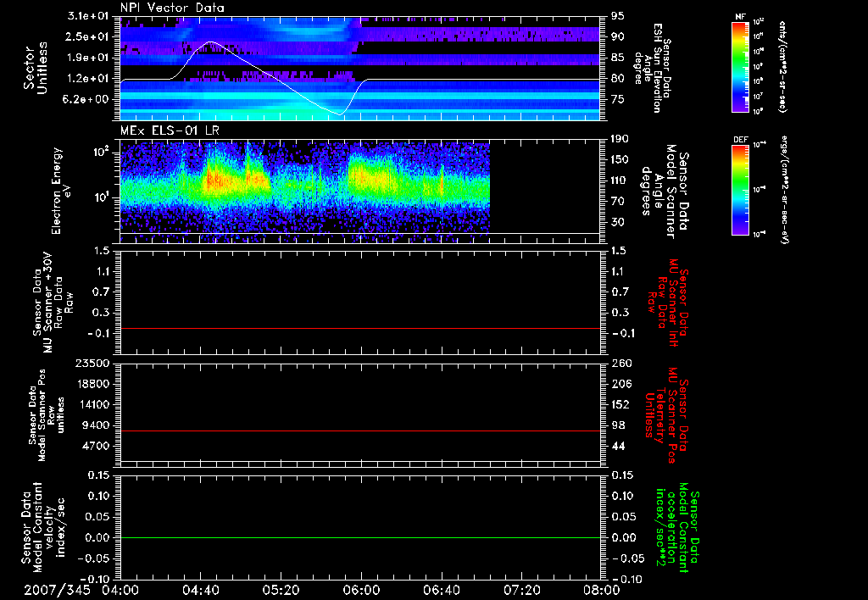Select the DEF rainbow color bar

(x=740, y=190)
